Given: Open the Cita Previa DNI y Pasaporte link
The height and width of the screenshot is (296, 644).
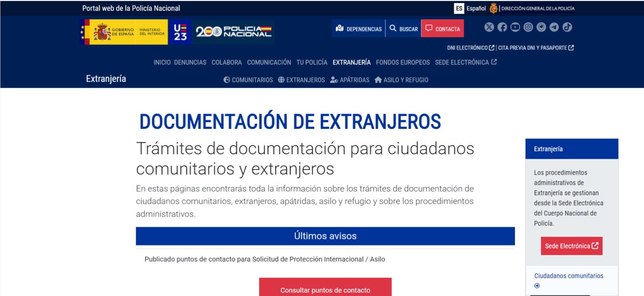Looking at the screenshot, I should coord(536,48).
